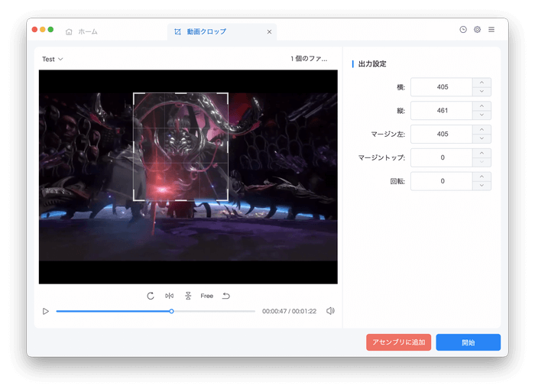Play the video preview

(x=46, y=311)
